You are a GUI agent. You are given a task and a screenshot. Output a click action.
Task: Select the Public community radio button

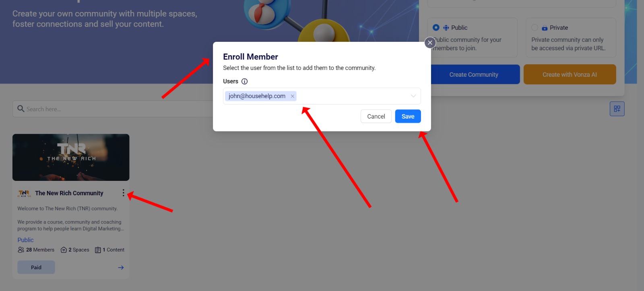(x=436, y=27)
